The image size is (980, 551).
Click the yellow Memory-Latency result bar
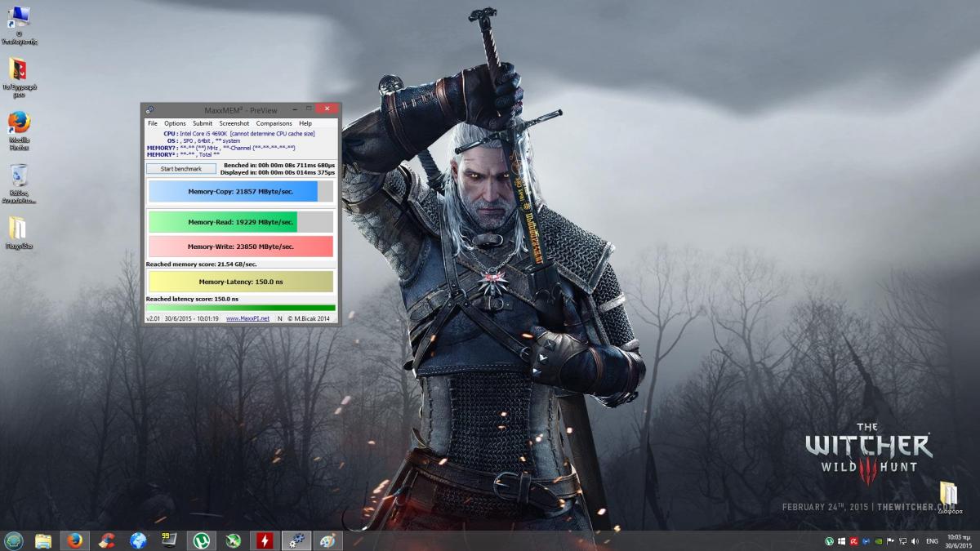click(241, 282)
